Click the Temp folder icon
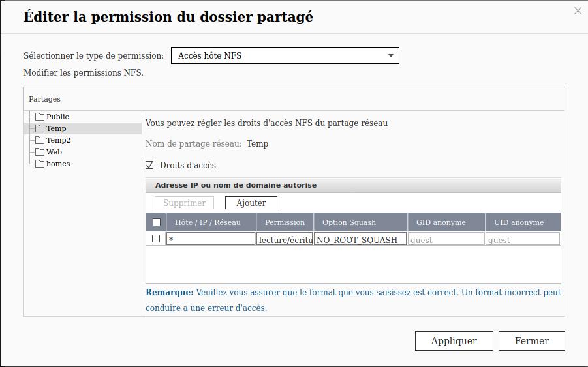Image resolution: width=588 pixels, height=367 pixels. pos(40,129)
